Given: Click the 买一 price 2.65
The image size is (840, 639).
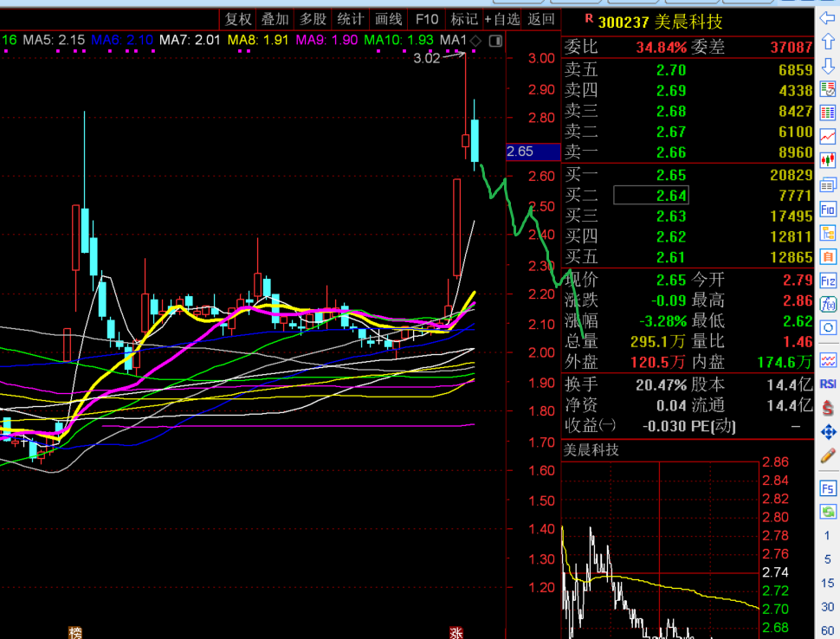Looking at the screenshot, I should point(671,175).
